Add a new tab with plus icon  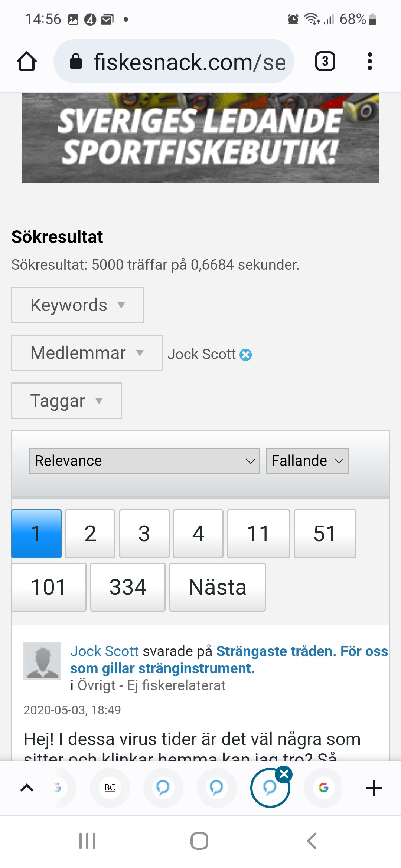tap(374, 788)
